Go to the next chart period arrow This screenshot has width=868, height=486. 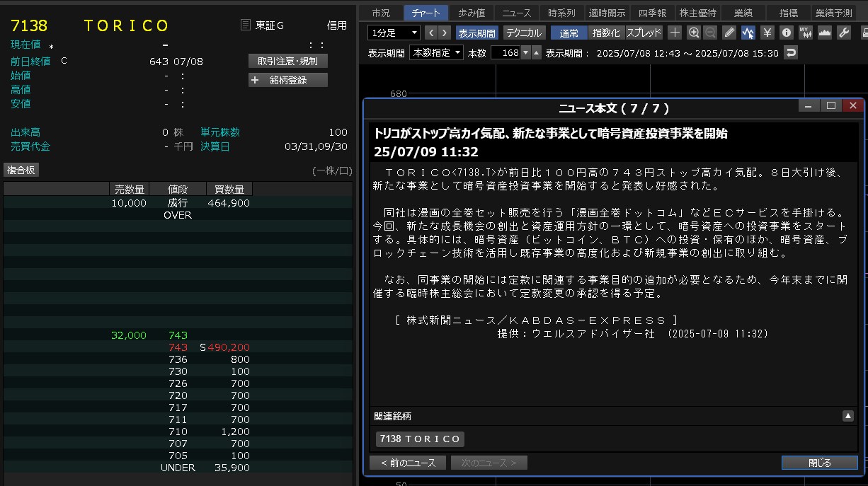(445, 33)
